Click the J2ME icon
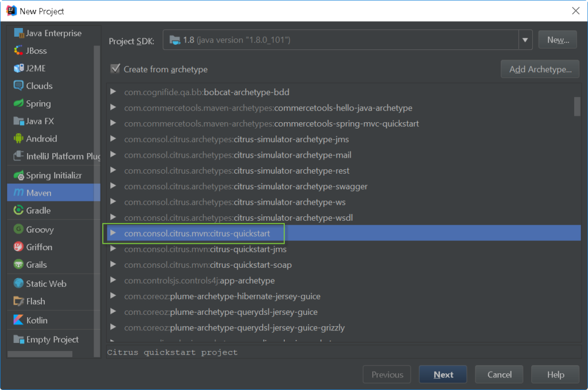 (18, 68)
